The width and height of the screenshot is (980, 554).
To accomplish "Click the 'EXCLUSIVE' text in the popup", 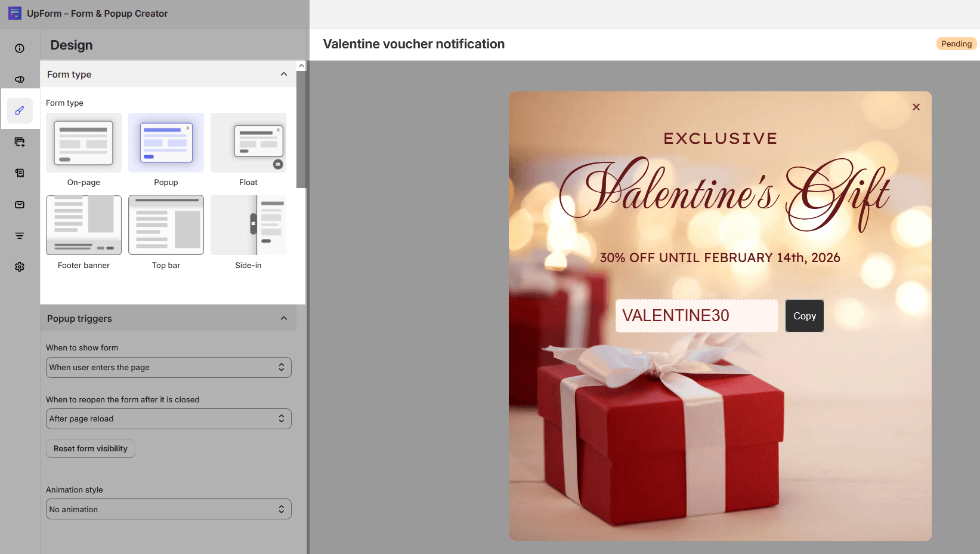I will [x=721, y=138].
